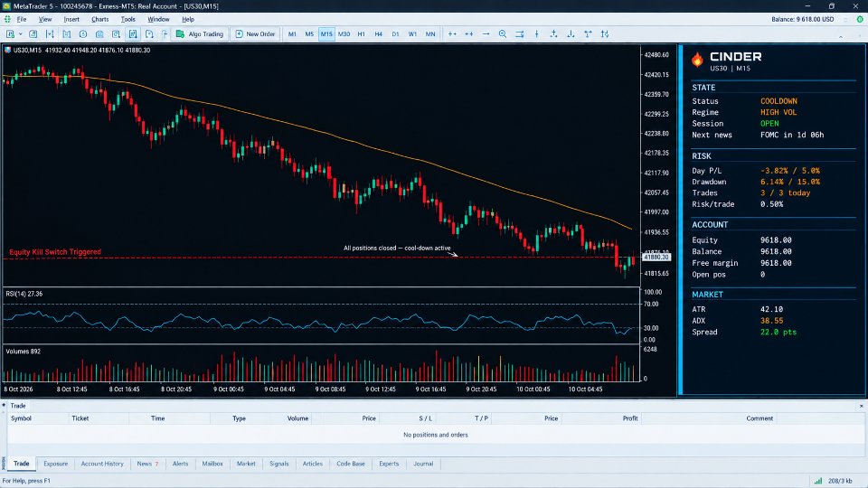Open the Experts tab
This screenshot has height=488, width=868.
coord(389,464)
